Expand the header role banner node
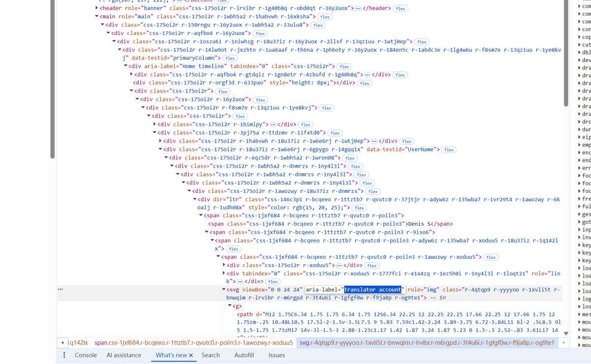 coord(97,8)
